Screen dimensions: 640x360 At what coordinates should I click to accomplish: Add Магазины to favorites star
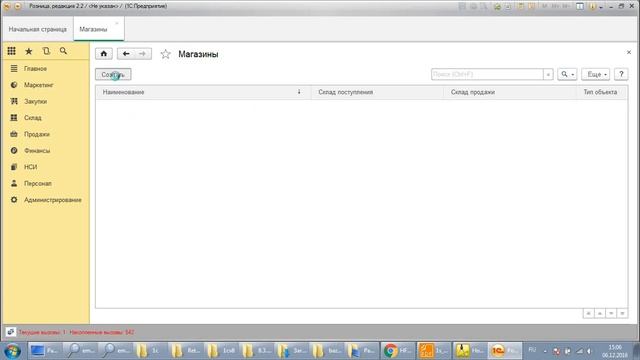[165, 54]
